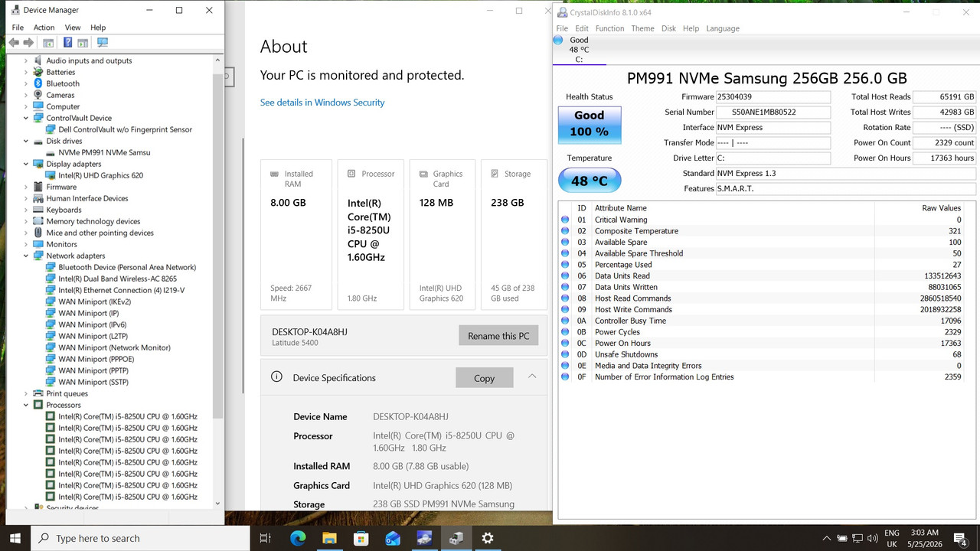Select WAN Miniport (PPPOE) adapter

(96, 359)
